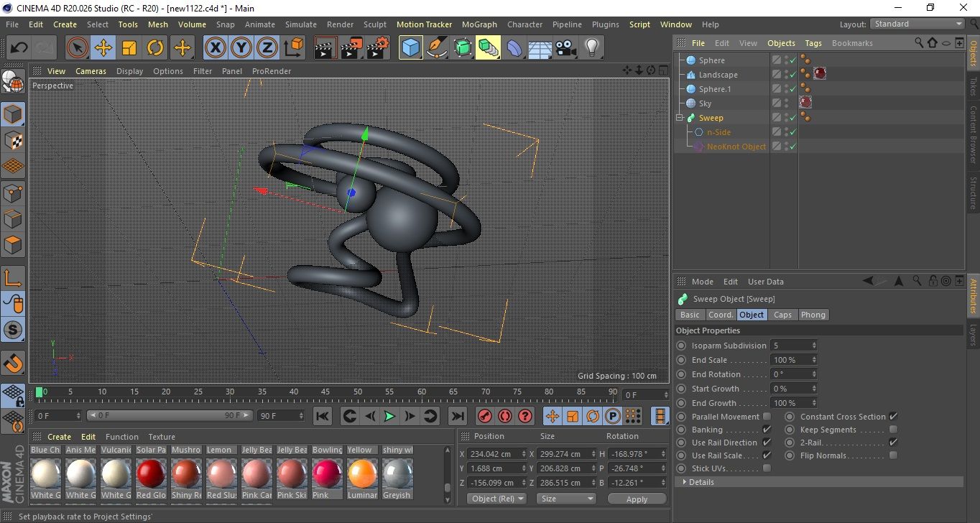
Task: Open Object (Rel) coordinate dropdown
Action: 496,499
